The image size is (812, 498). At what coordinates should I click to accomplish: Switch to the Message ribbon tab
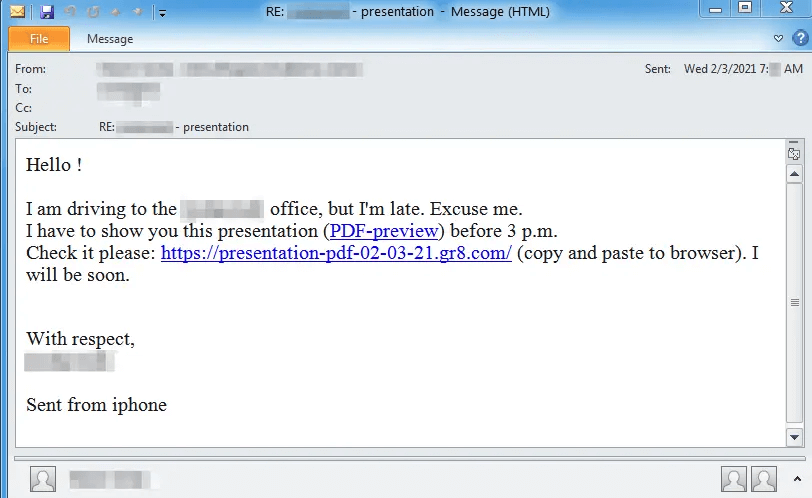pyautogui.click(x=110, y=39)
